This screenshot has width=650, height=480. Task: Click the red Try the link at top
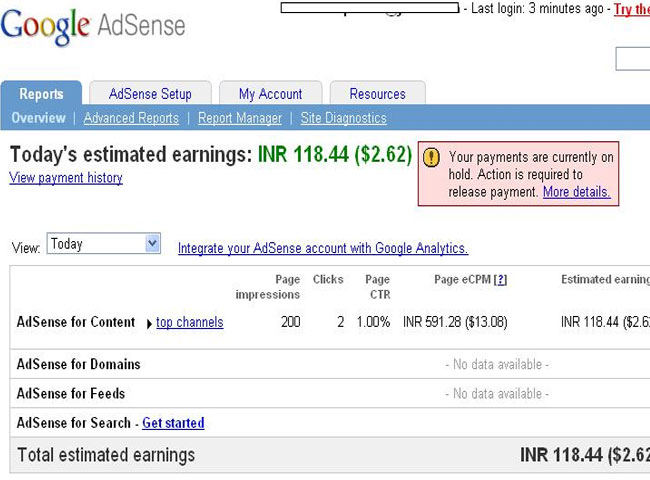pos(632,9)
